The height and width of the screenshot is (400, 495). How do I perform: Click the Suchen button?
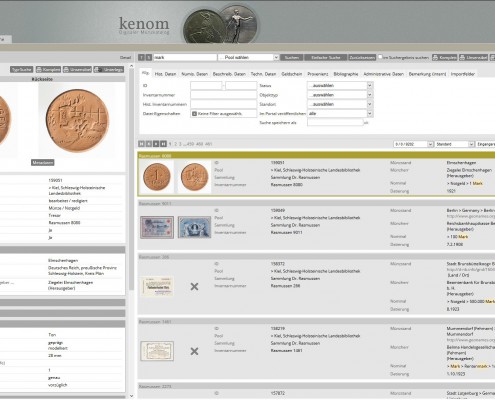click(x=292, y=57)
